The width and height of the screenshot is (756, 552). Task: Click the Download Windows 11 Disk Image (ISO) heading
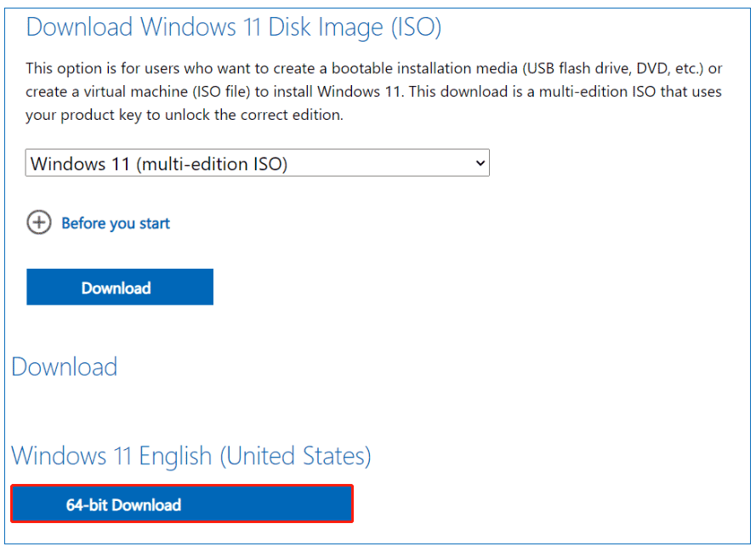click(233, 26)
